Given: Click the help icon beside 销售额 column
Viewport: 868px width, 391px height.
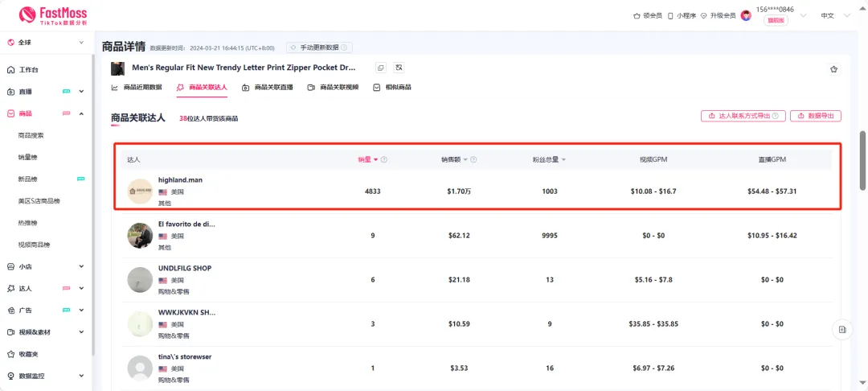Looking at the screenshot, I should click(473, 159).
